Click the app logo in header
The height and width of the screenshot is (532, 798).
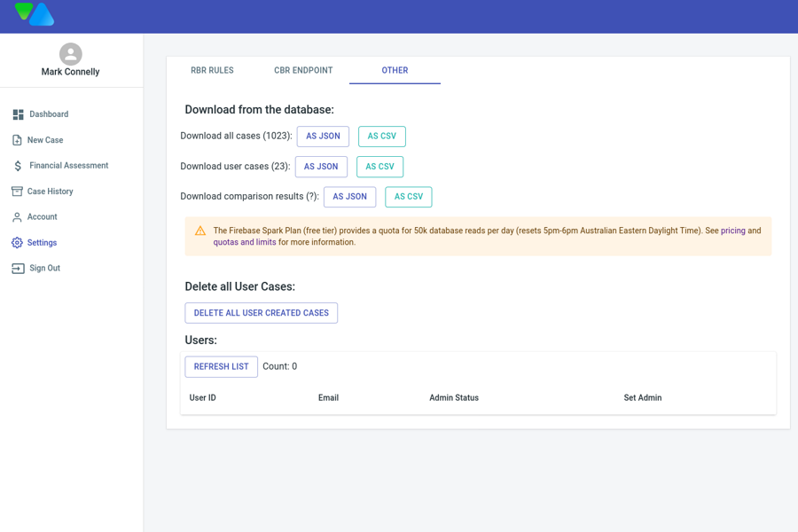tap(35, 14)
